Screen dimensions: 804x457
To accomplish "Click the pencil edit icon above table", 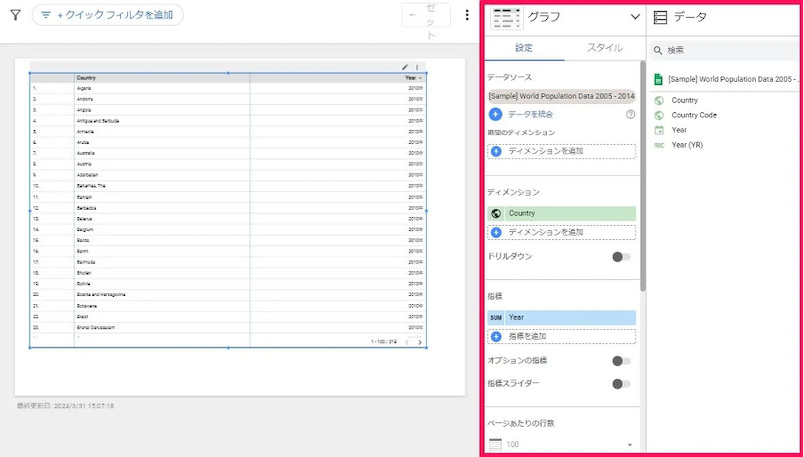I will click(x=405, y=67).
